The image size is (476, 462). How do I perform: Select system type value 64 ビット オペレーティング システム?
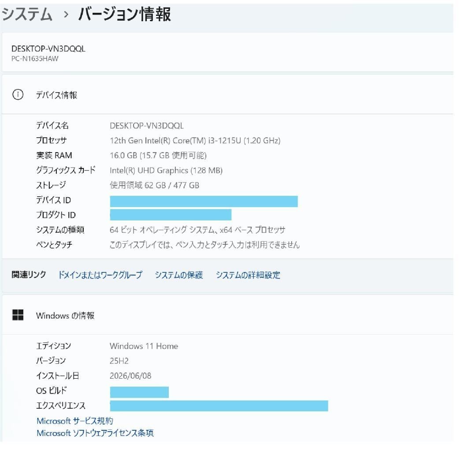pos(197,230)
